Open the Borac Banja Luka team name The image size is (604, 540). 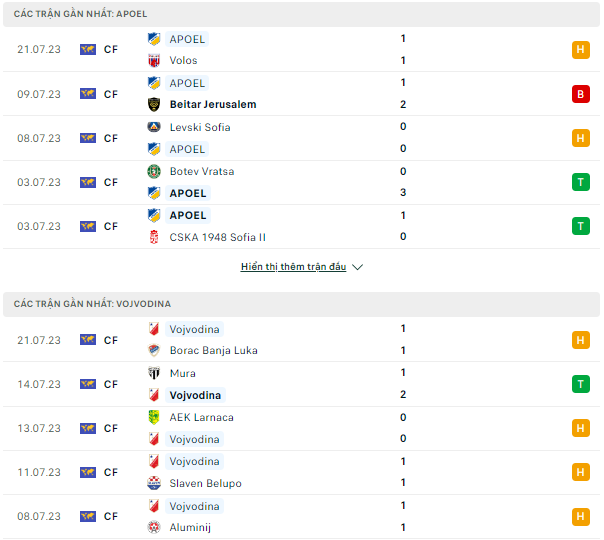click(x=214, y=350)
